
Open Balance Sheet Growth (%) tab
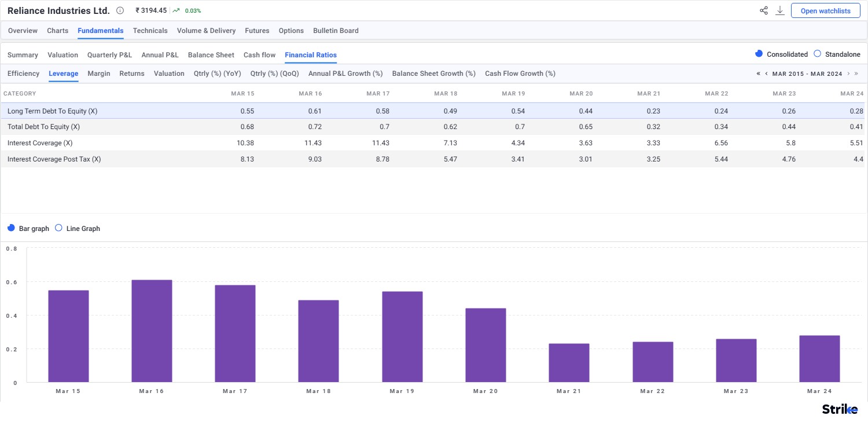point(434,74)
